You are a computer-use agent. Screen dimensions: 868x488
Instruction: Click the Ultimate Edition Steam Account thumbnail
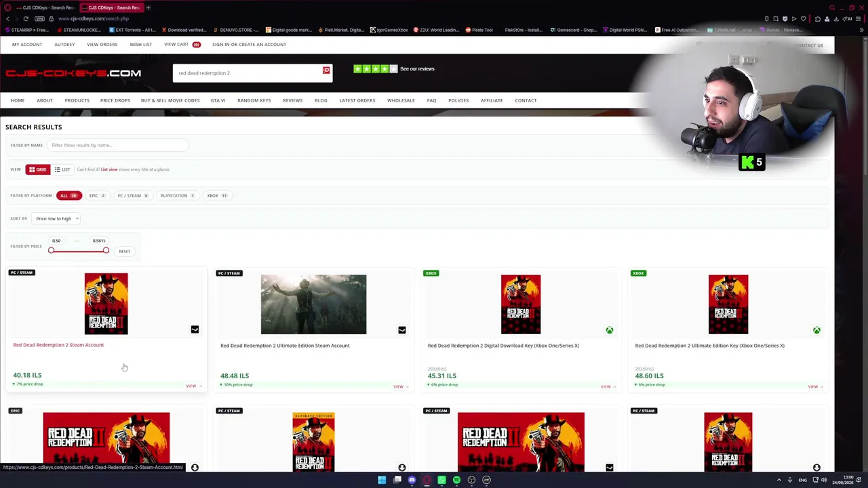click(x=313, y=304)
